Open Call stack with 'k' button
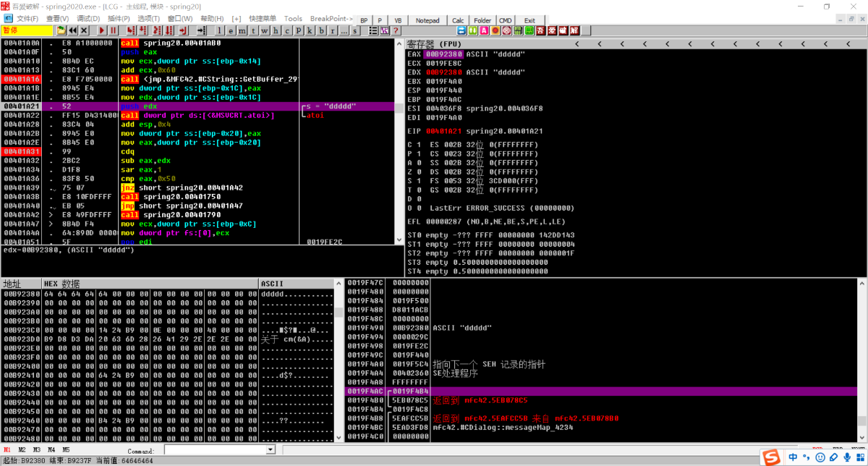The height and width of the screenshot is (466, 868). tap(310, 30)
